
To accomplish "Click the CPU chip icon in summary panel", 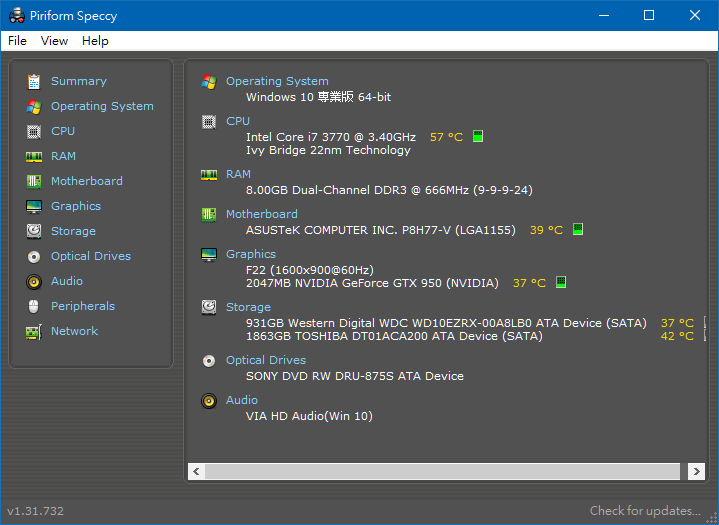I will pos(209,122).
